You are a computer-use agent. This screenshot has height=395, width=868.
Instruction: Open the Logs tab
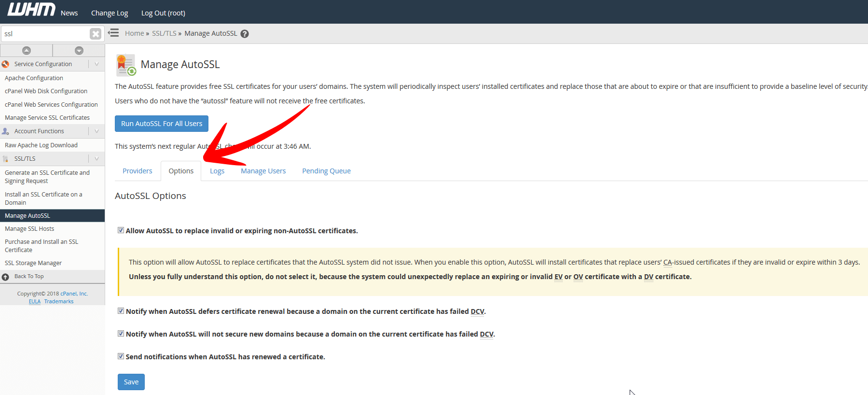click(x=217, y=171)
